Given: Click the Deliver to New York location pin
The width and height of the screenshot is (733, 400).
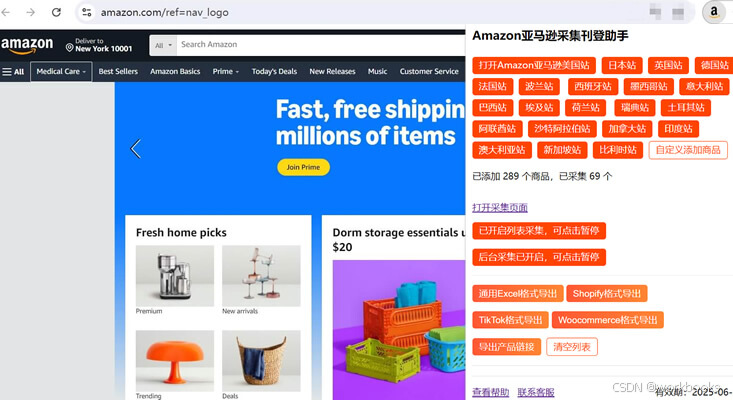Looking at the screenshot, I should click(x=69, y=48).
